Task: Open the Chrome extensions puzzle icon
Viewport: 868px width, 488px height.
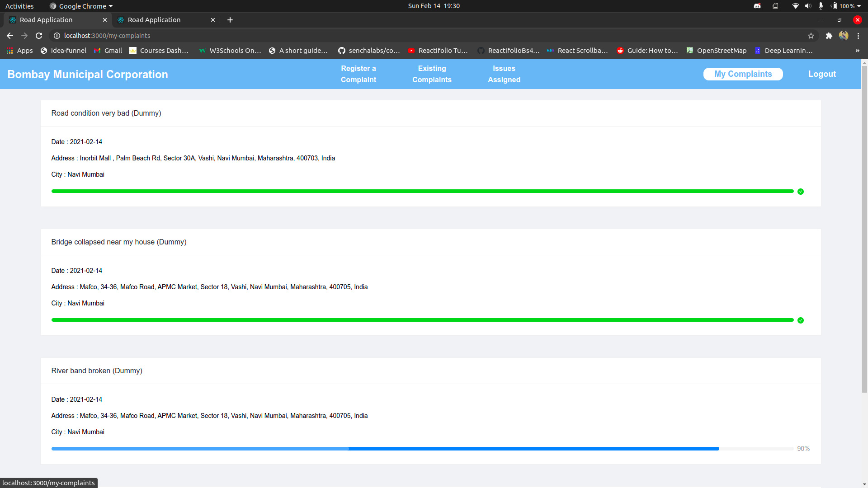Action: tap(829, 36)
